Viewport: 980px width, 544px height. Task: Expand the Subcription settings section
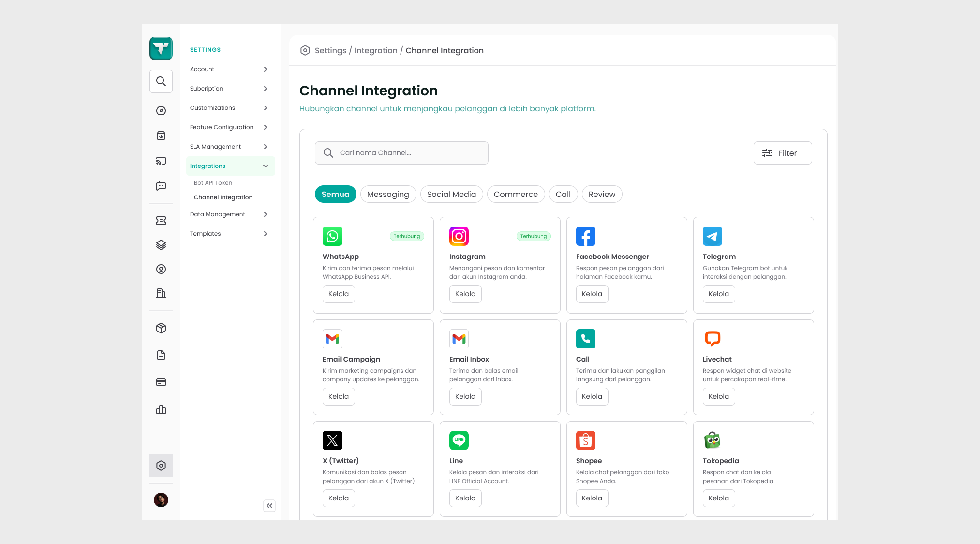click(x=230, y=89)
